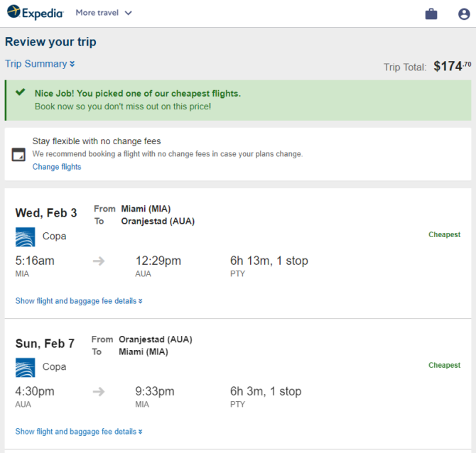Open the account profile icon
This screenshot has height=453, width=476.
pos(464,14)
